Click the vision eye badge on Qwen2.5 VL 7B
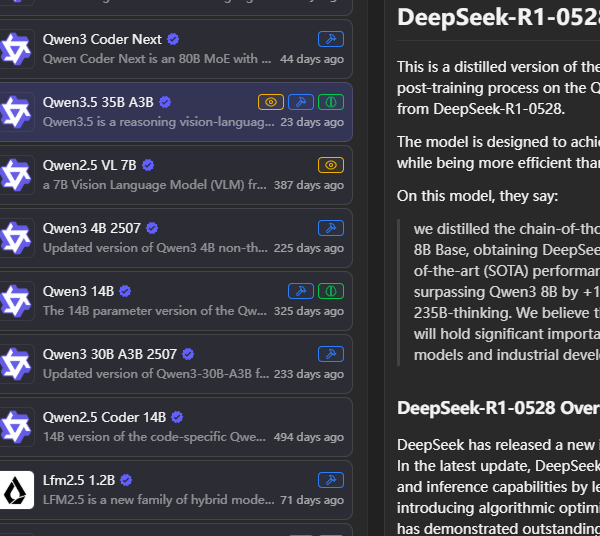 click(x=330, y=165)
